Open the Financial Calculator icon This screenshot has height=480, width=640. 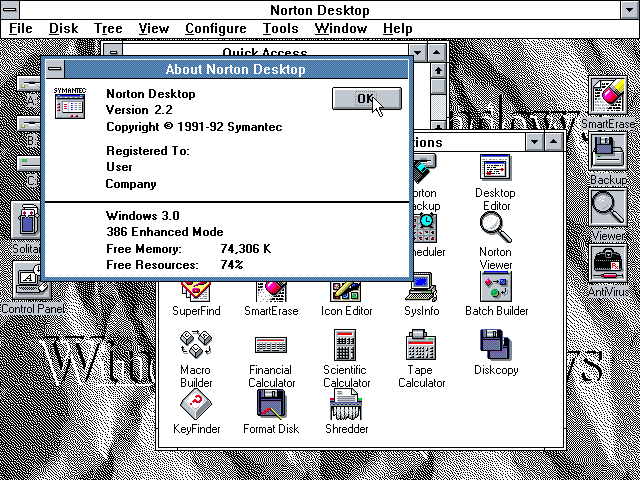(271, 358)
